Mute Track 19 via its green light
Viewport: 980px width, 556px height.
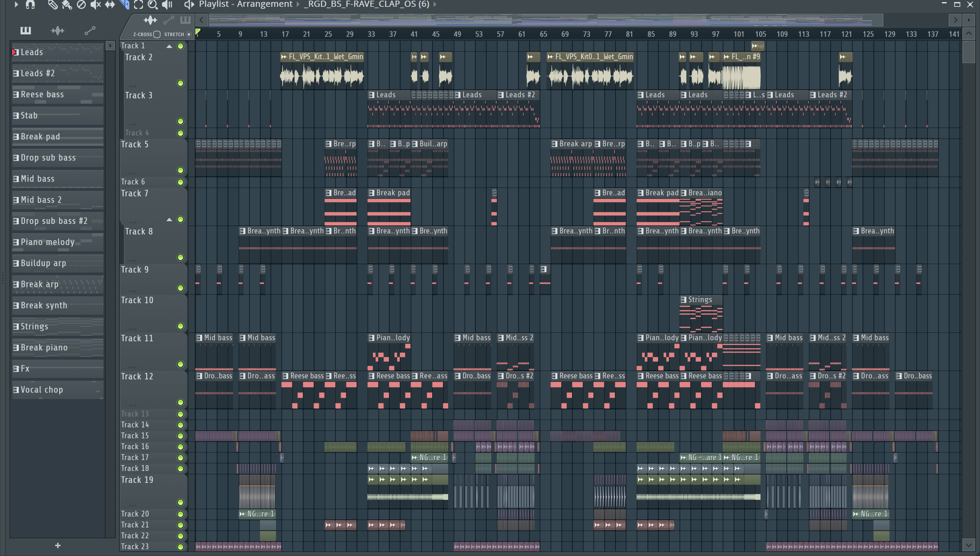(x=181, y=502)
